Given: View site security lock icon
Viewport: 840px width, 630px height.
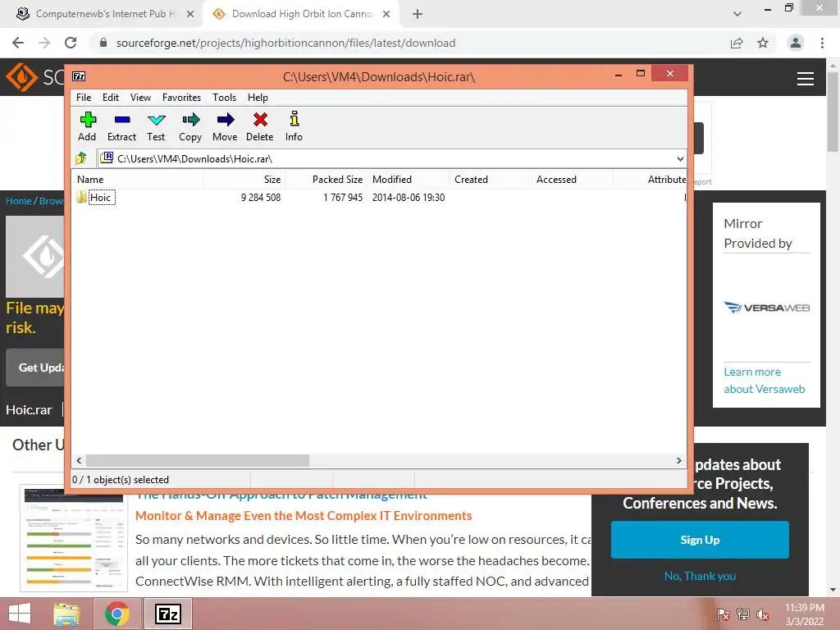Looking at the screenshot, I should (103, 43).
